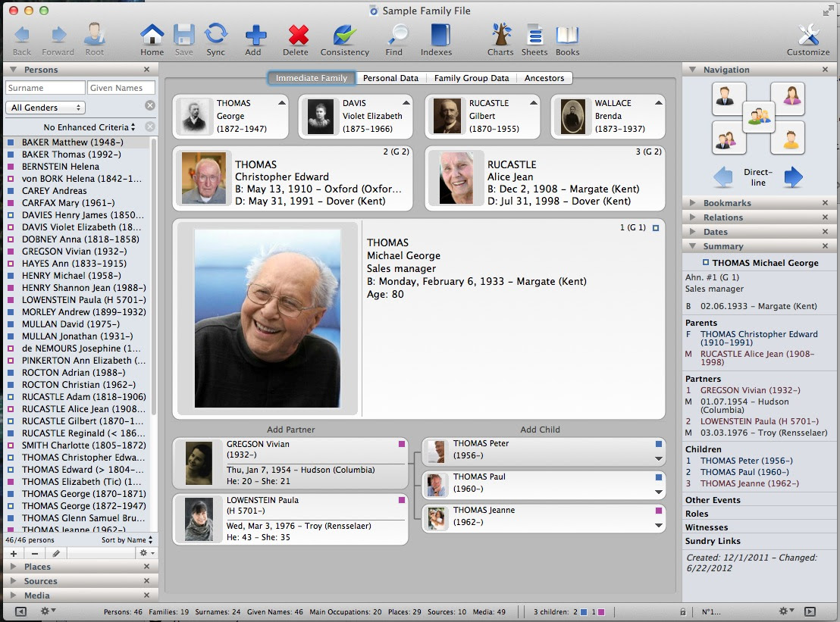Image resolution: width=840 pixels, height=622 pixels.
Task: Switch to the Personal Data tab
Action: [x=390, y=78]
